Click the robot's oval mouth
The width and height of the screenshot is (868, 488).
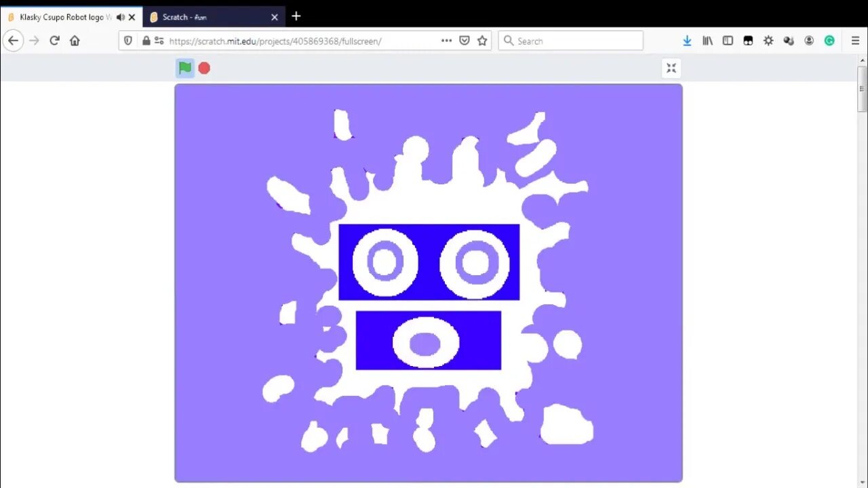tap(425, 343)
